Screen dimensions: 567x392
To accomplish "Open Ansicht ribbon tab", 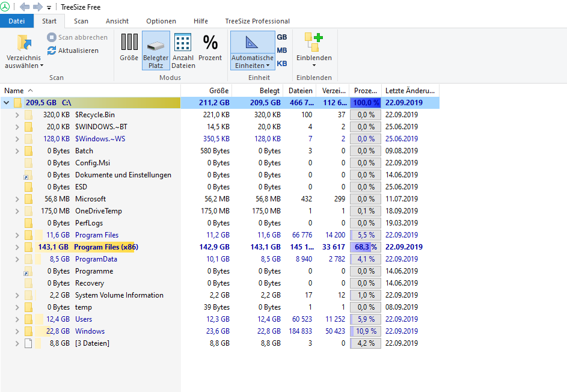I will point(117,21).
